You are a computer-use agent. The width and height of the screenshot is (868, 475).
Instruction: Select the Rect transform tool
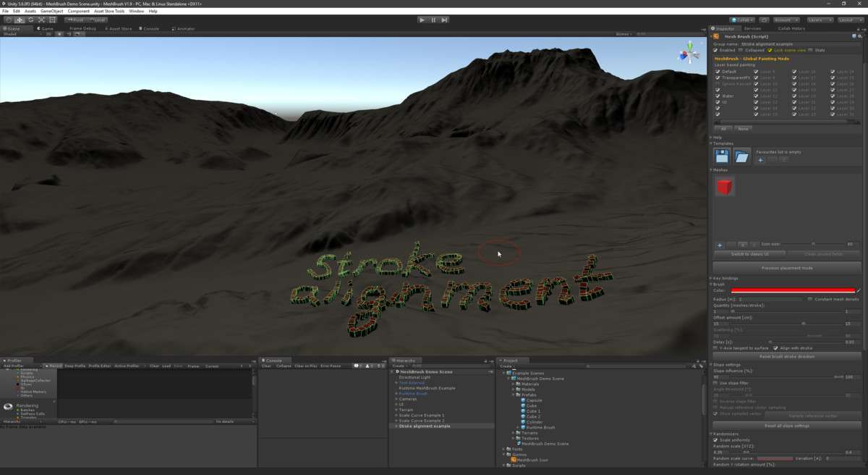tap(52, 20)
